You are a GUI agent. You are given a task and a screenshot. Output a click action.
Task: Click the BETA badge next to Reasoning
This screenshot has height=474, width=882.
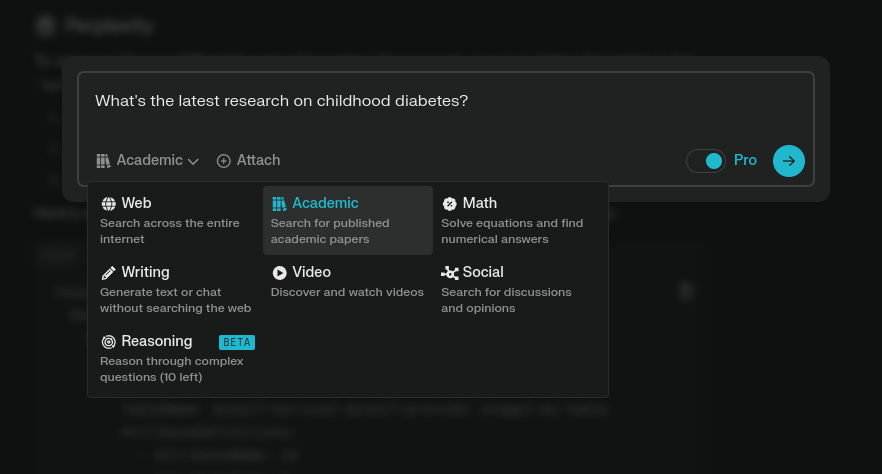(237, 342)
